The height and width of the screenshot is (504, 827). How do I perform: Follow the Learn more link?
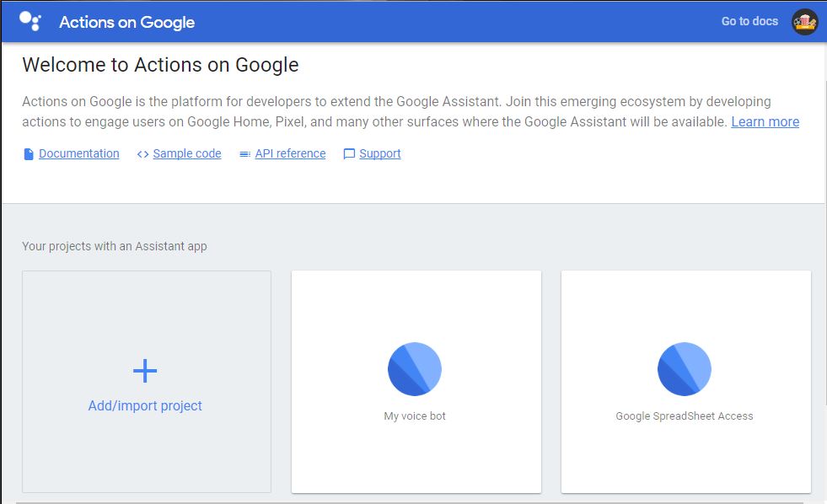(x=765, y=121)
